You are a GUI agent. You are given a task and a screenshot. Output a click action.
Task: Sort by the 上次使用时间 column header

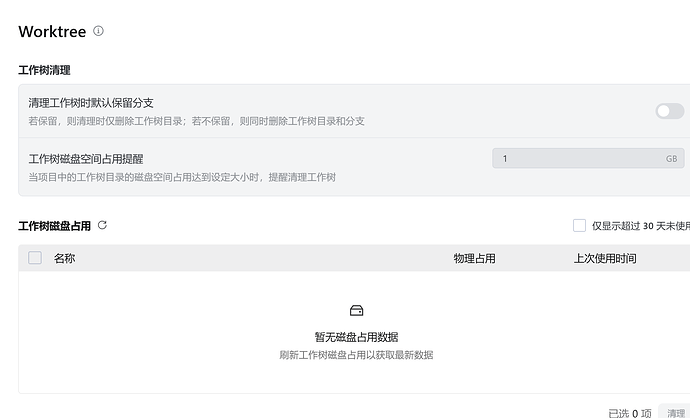tap(605, 258)
